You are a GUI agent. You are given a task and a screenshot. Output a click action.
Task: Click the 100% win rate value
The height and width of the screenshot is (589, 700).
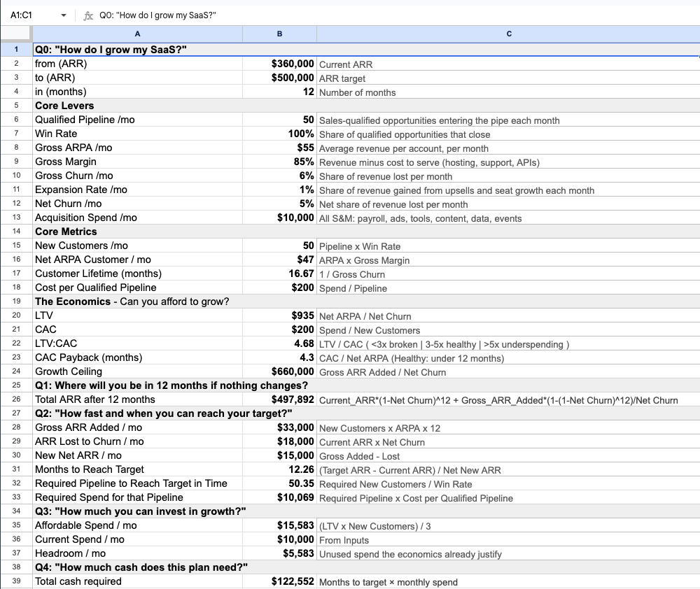279,134
